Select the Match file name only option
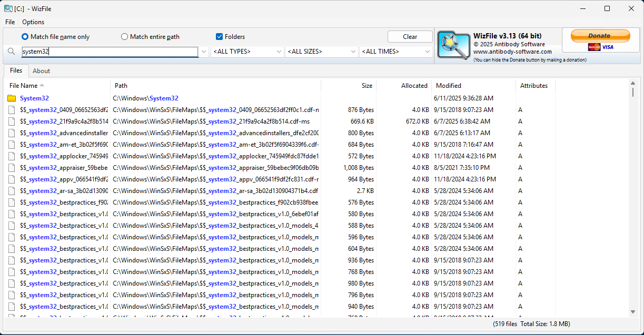The image size is (644, 335). click(x=24, y=36)
